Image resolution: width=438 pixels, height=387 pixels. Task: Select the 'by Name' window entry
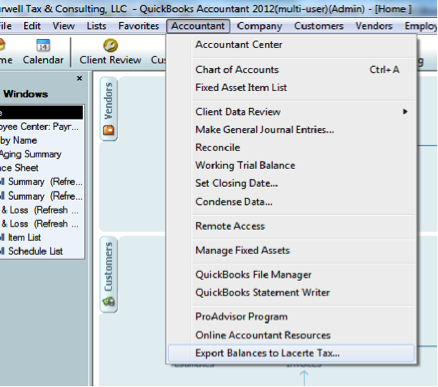41,140
